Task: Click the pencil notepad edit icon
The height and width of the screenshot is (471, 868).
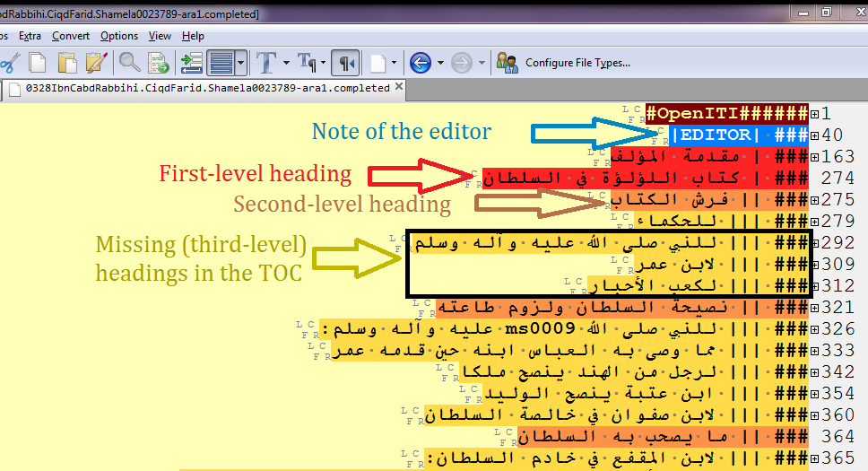Action: [96, 63]
